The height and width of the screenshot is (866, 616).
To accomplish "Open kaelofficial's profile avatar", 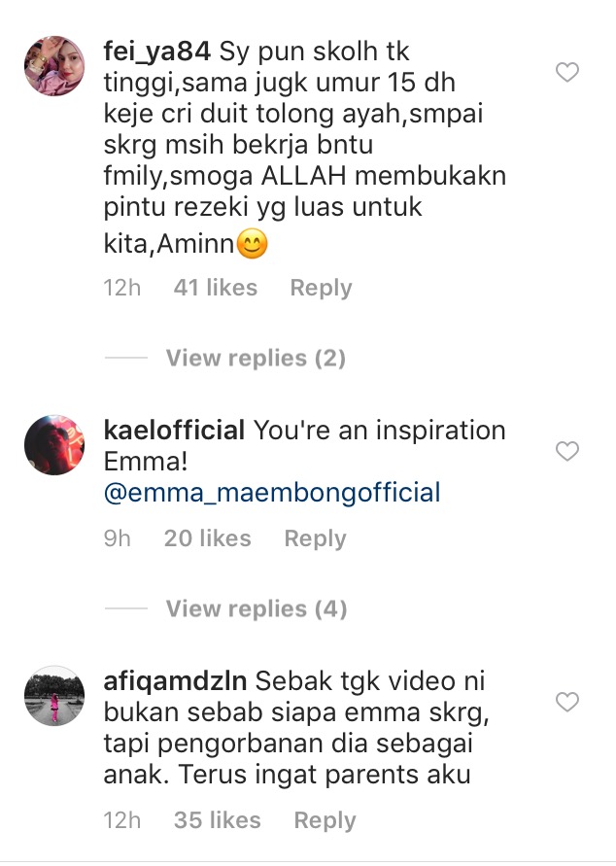I will coord(54,445).
